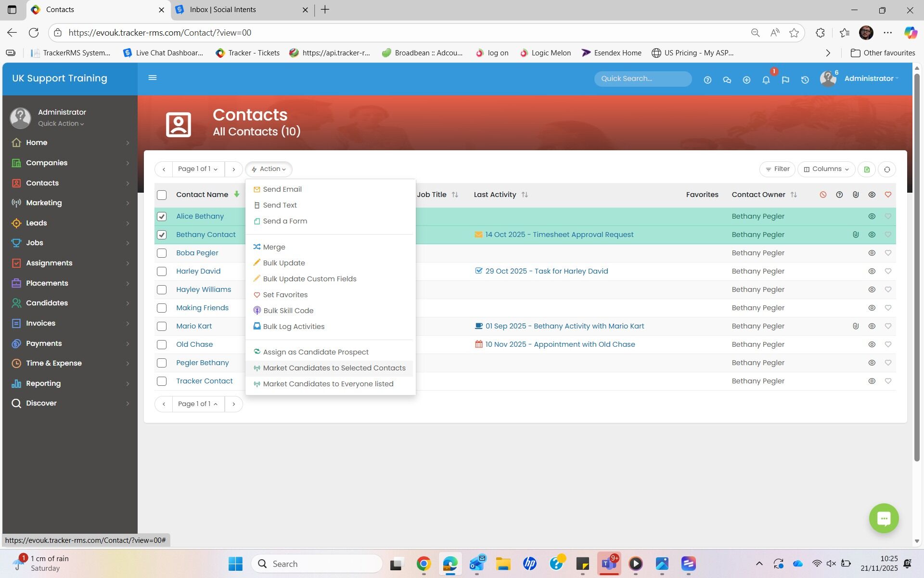Open the Columns dropdown
This screenshot has width=924, height=578.
pos(826,169)
